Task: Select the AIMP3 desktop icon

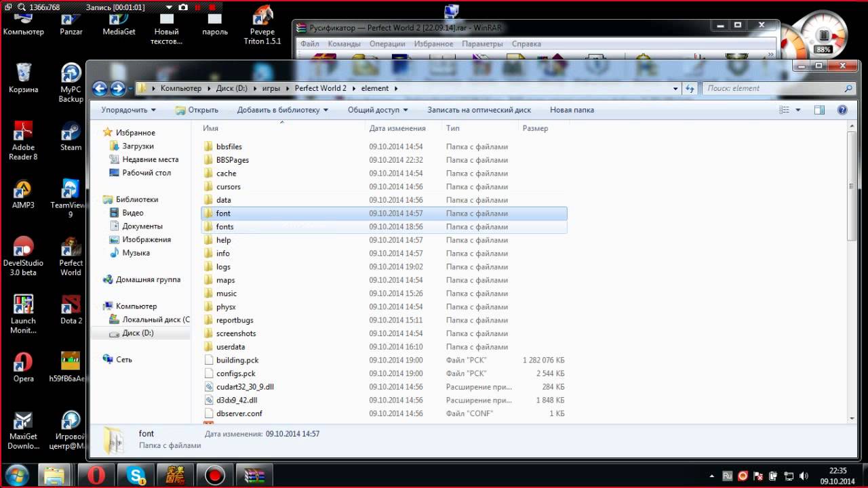Action: [23, 194]
